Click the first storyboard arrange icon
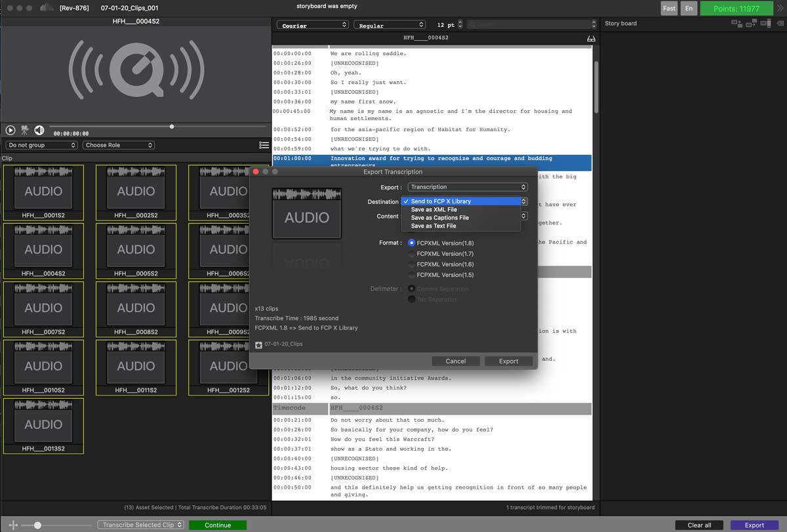Viewport: 787px width, 532px height. [x=737, y=23]
